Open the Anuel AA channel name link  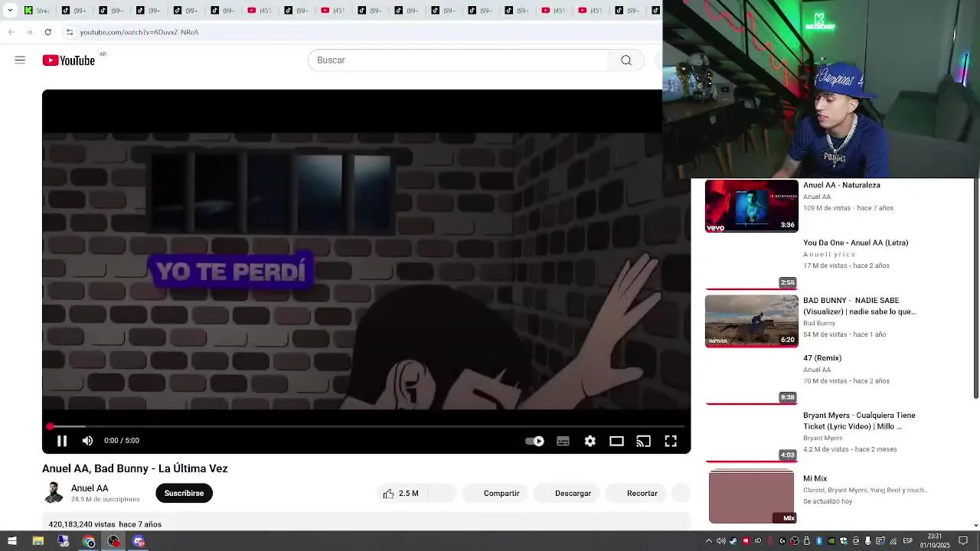pyautogui.click(x=90, y=488)
